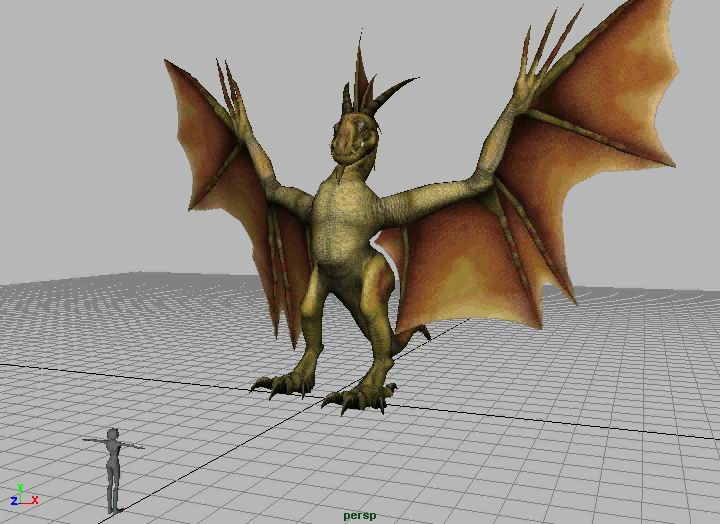The image size is (720, 524).
Task: Select the dragon's rear foot claws
Action: (x=280, y=384)
